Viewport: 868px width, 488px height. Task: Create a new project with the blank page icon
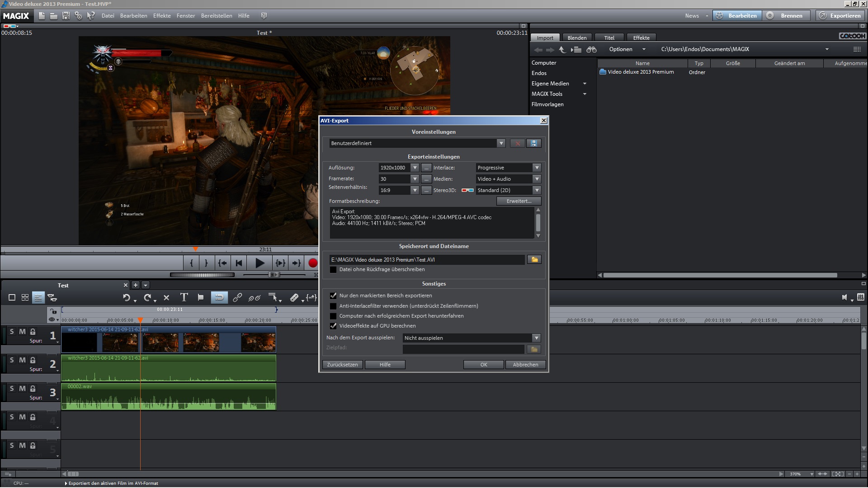click(42, 16)
